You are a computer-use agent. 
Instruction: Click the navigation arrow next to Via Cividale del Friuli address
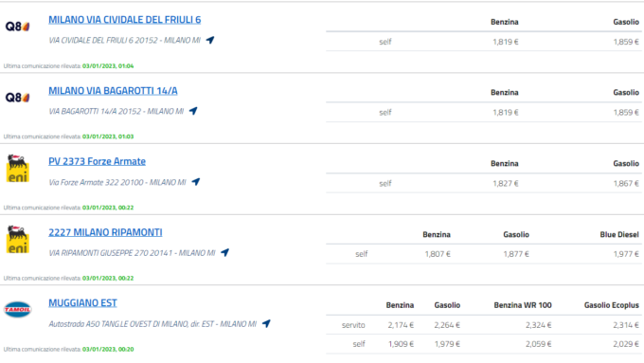coord(210,40)
